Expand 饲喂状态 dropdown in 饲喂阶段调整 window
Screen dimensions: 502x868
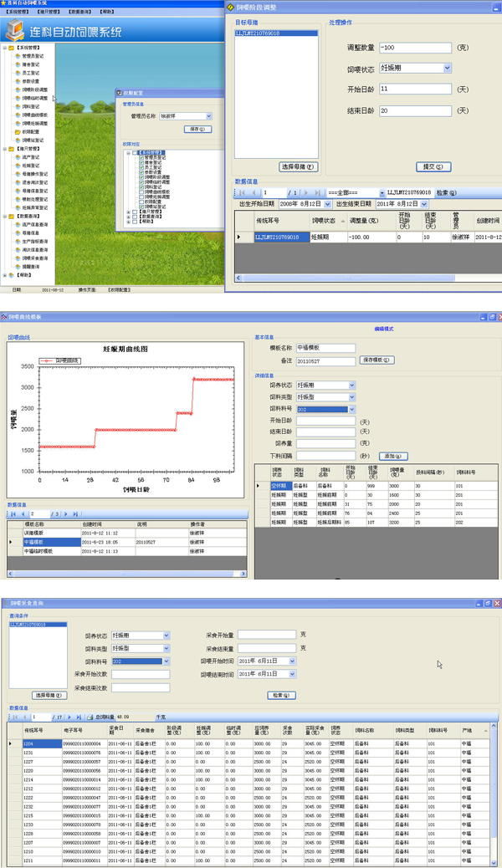tap(448, 69)
